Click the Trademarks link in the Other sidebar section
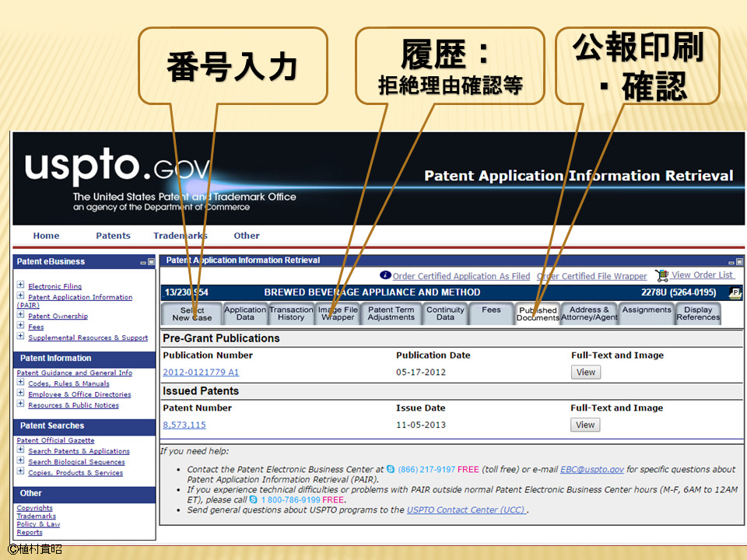This screenshot has height=560, width=747. click(37, 516)
